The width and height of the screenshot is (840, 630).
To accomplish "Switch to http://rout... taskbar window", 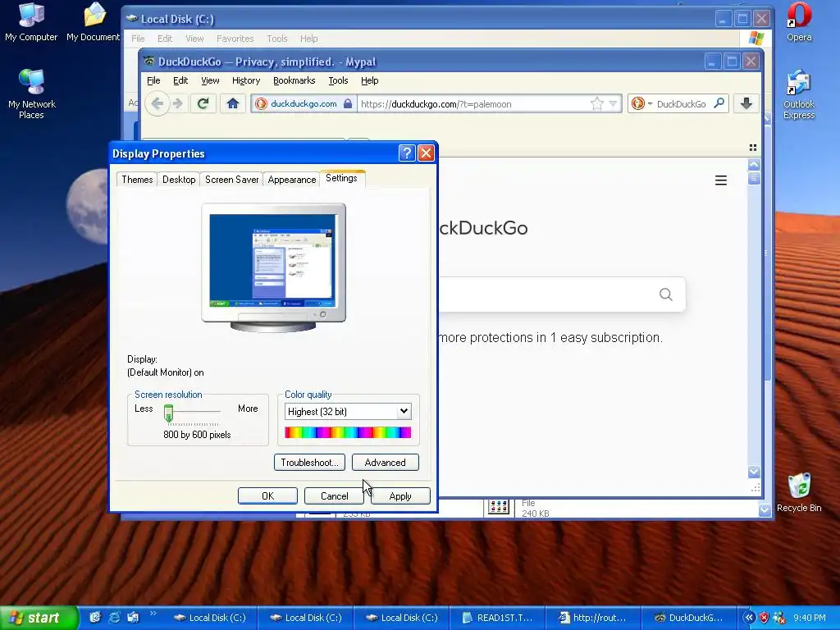I will pos(593,618).
